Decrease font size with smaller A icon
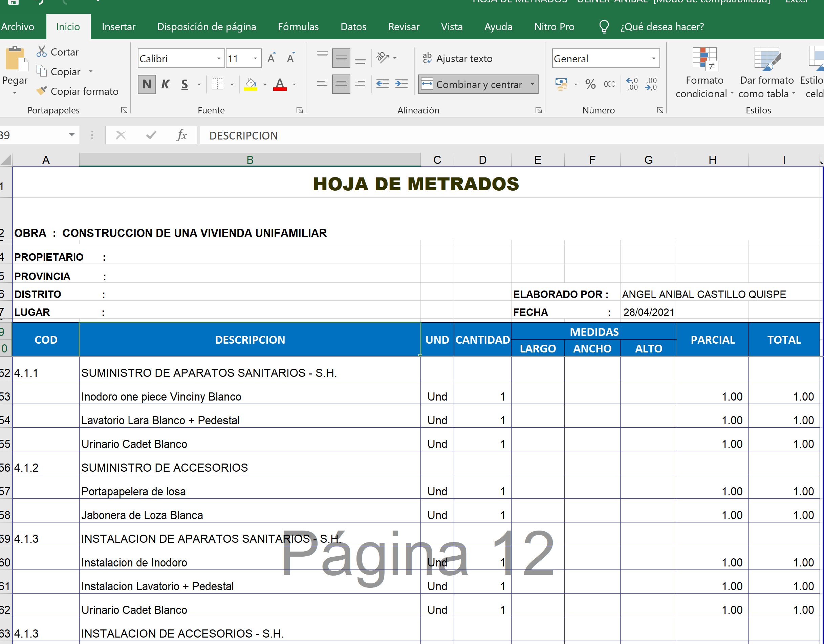Viewport: 824px width, 644px height. 290,58
